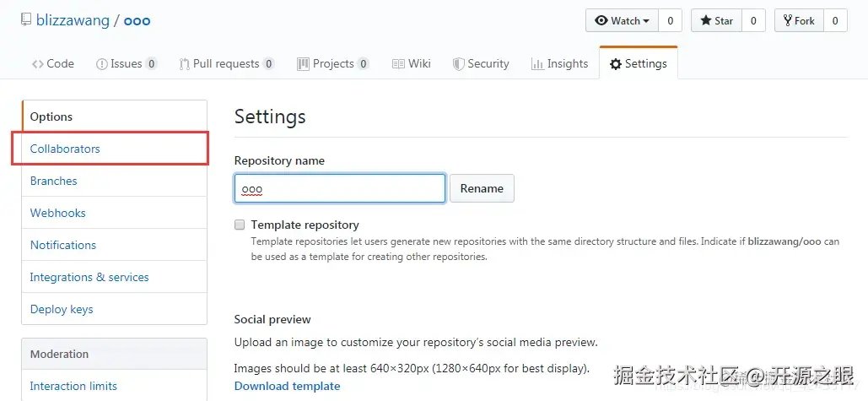This screenshot has width=868, height=401.
Task: Open the Pull requests tab
Action: (x=226, y=63)
